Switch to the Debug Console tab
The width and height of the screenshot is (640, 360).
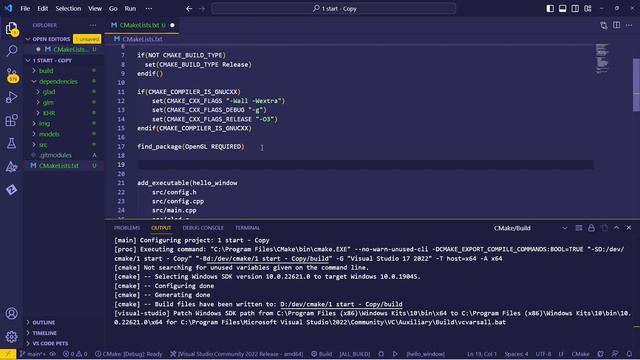click(203, 228)
